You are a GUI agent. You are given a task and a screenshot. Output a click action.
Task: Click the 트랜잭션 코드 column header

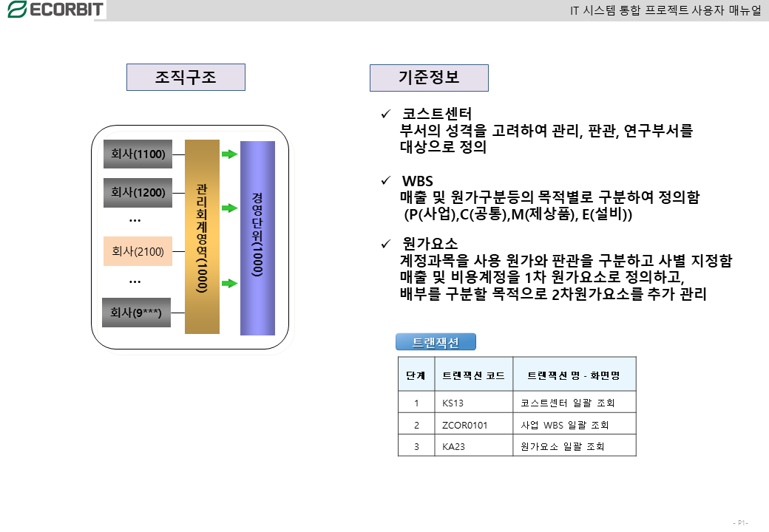coord(474,375)
